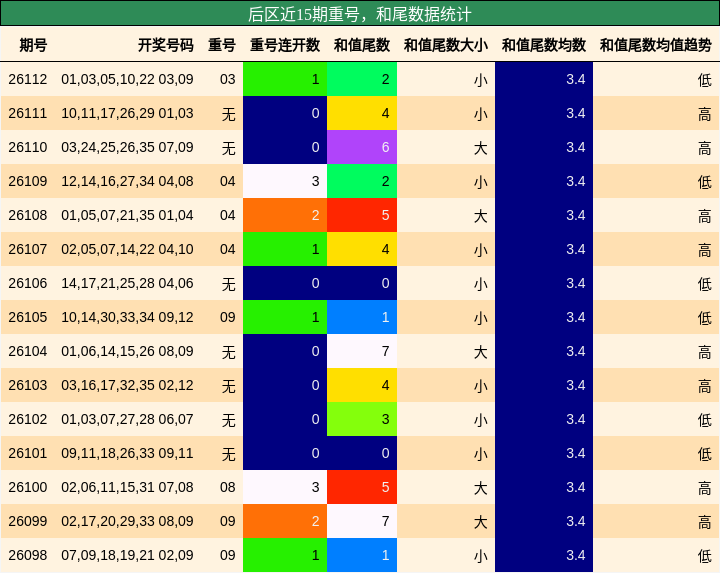Click draw numbers 01,06,14,15,26 08,09

[127, 351]
